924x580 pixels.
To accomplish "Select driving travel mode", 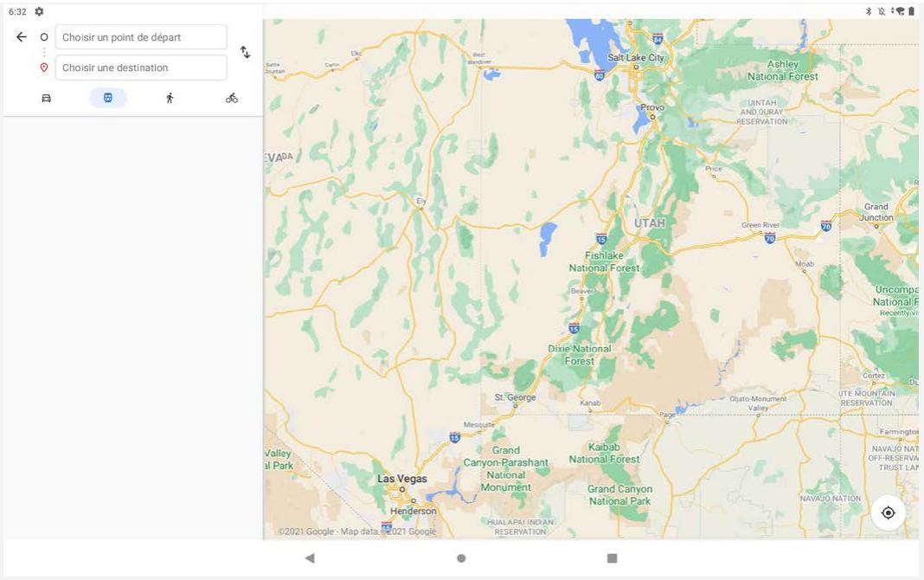I will click(46, 98).
